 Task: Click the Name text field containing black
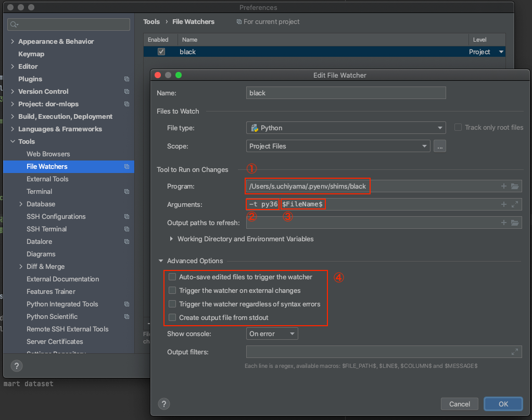pos(346,93)
